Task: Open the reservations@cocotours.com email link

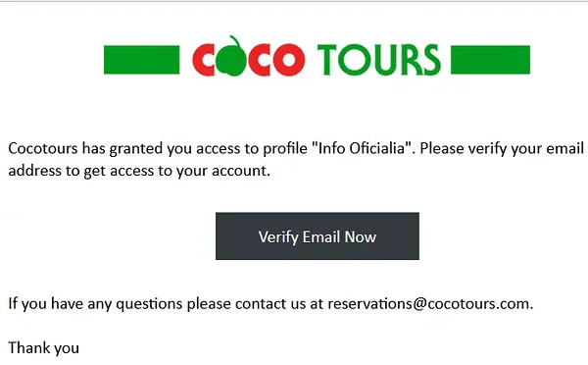Action: (428, 303)
